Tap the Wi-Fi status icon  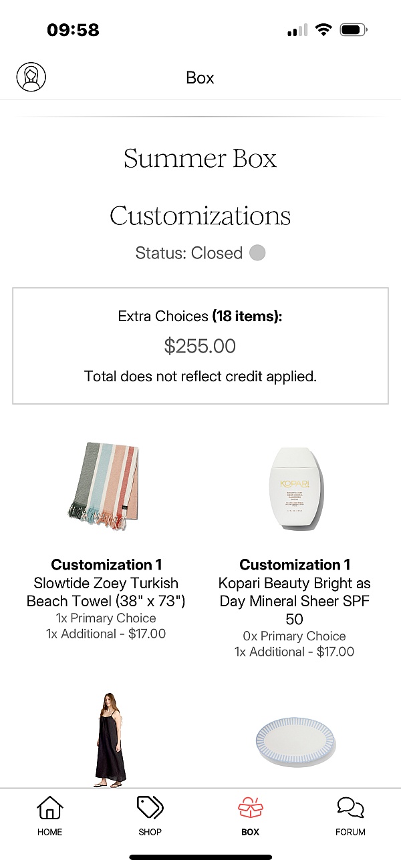point(324,30)
